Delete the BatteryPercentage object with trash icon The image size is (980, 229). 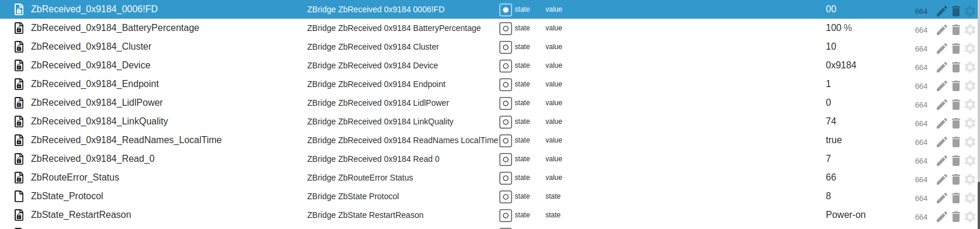coord(956,30)
